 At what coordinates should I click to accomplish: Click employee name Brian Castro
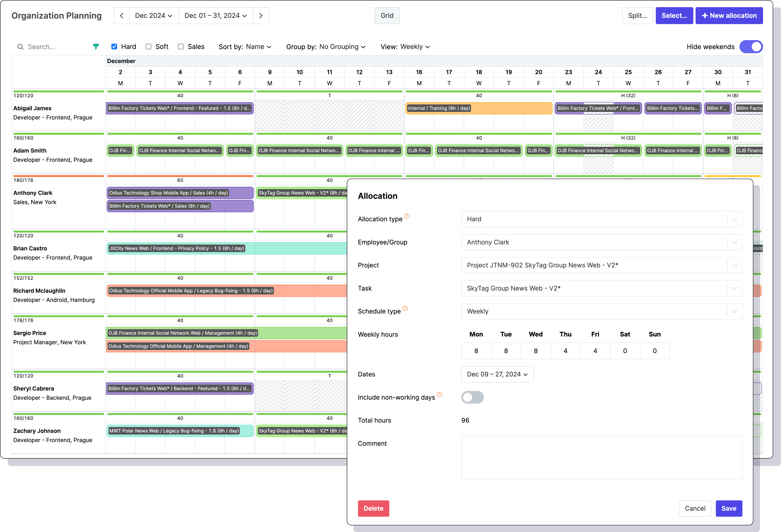30,248
